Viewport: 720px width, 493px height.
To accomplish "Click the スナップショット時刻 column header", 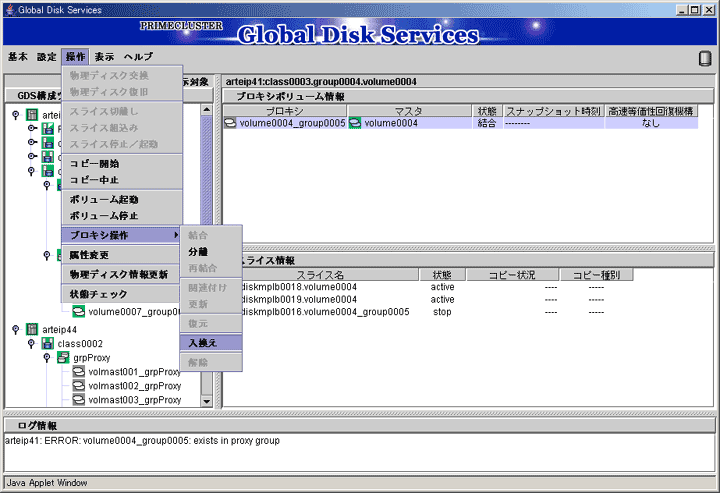I will (553, 111).
